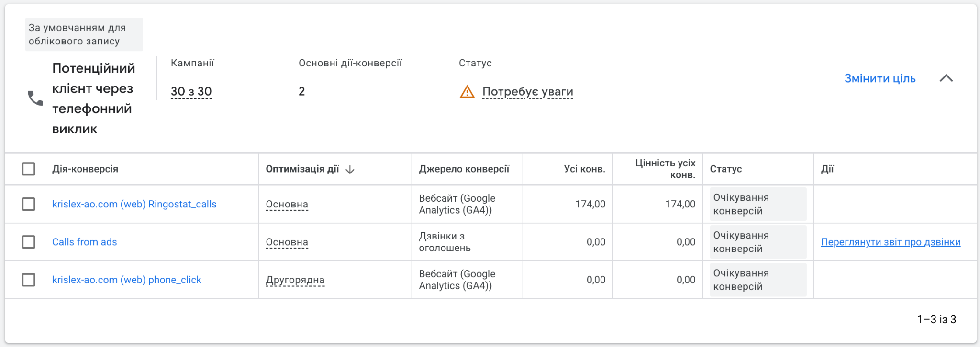980x347 pixels.
Task: Click the За умовчанням для облікового запису badge
Action: click(x=84, y=34)
